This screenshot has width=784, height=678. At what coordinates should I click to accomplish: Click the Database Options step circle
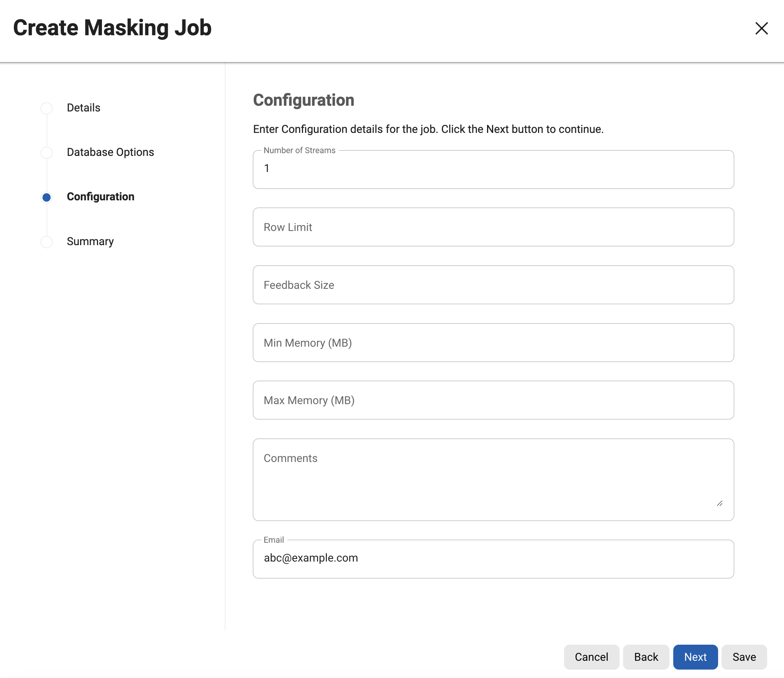(x=47, y=152)
